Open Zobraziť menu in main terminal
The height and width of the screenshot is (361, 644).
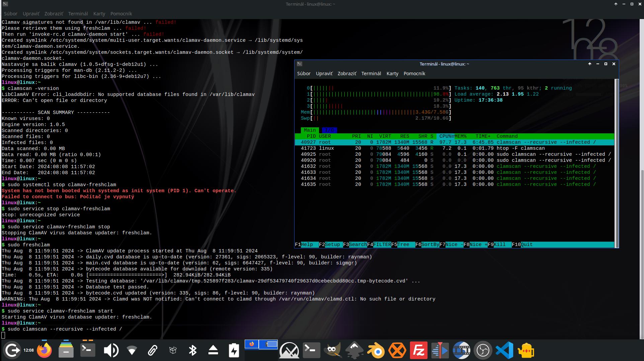point(54,14)
